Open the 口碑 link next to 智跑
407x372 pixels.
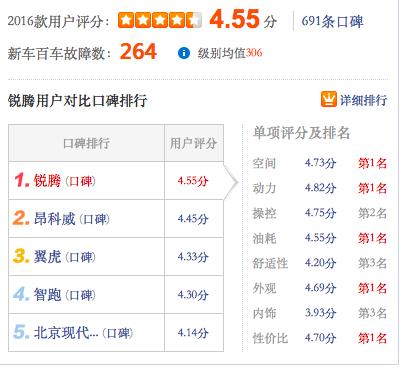coord(80,295)
